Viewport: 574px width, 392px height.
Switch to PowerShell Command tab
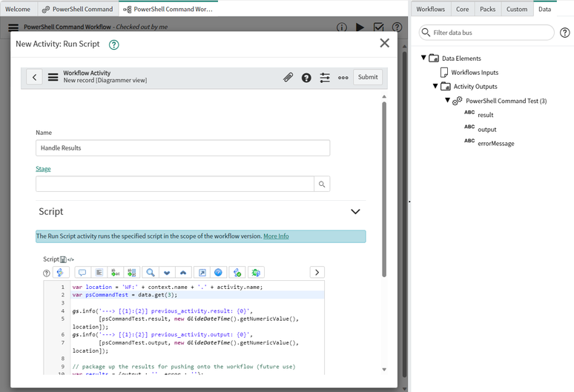(78, 9)
